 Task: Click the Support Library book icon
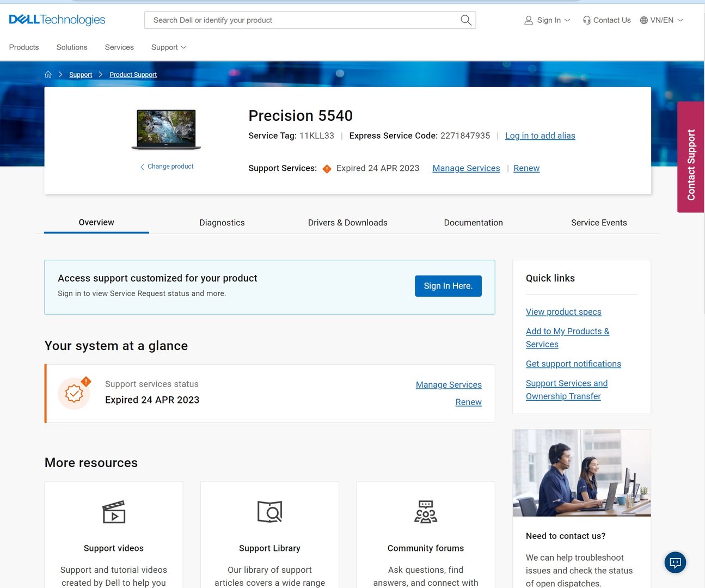[269, 512]
